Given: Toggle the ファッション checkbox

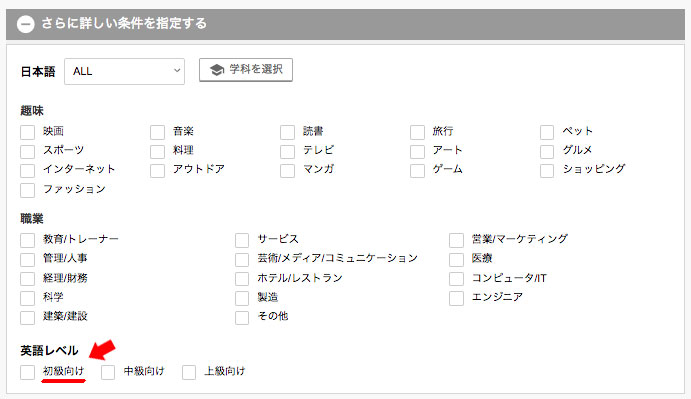Looking at the screenshot, I should tap(27, 190).
